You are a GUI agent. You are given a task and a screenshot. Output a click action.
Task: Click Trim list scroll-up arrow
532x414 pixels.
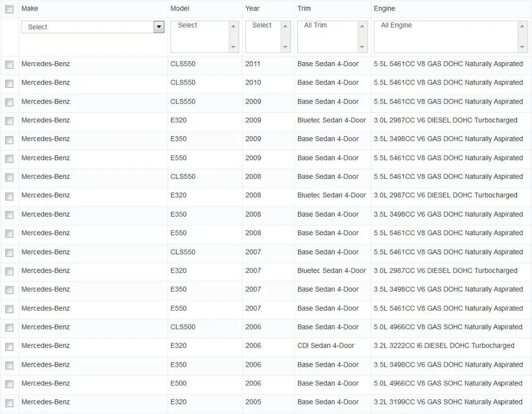[362, 26]
